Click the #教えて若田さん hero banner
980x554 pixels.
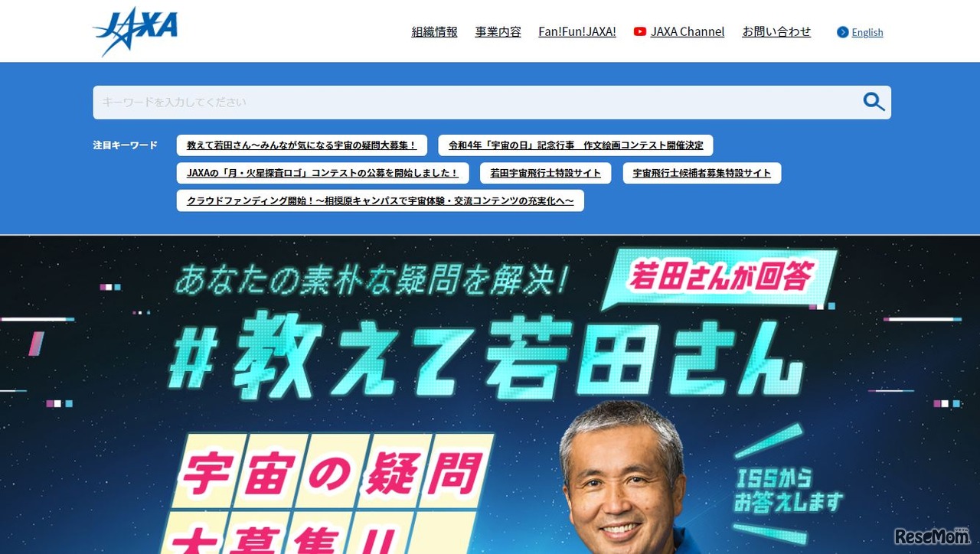click(490, 395)
